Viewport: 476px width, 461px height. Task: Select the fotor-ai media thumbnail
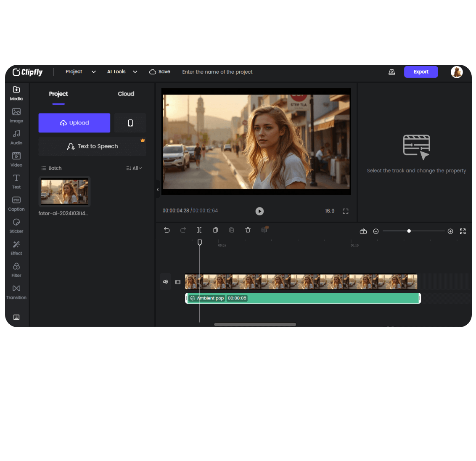point(64,191)
